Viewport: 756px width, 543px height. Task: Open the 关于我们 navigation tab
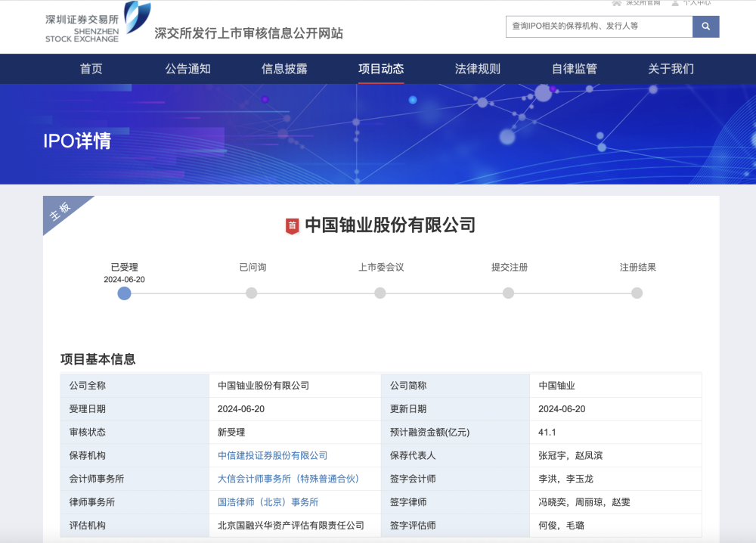[671, 69]
